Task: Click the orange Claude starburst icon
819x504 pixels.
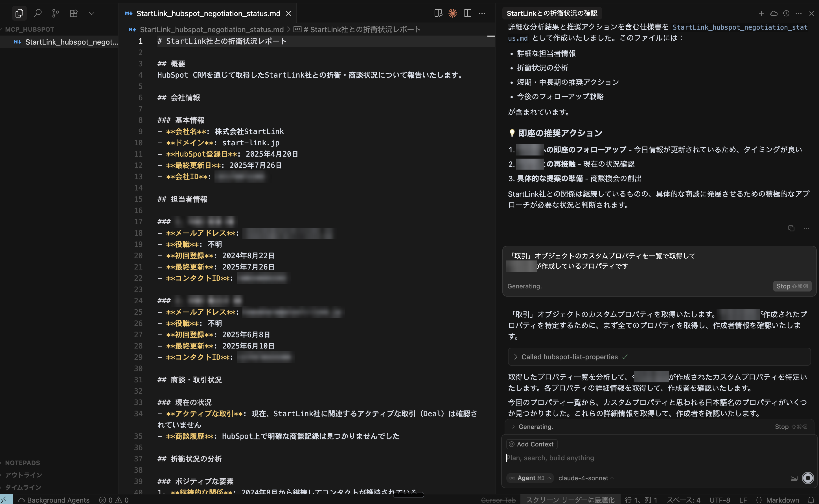Action: click(453, 13)
